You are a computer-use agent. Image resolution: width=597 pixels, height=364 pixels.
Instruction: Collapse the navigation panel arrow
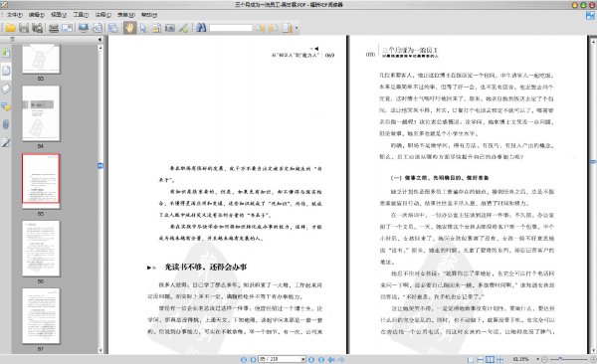pyautogui.click(x=99, y=39)
